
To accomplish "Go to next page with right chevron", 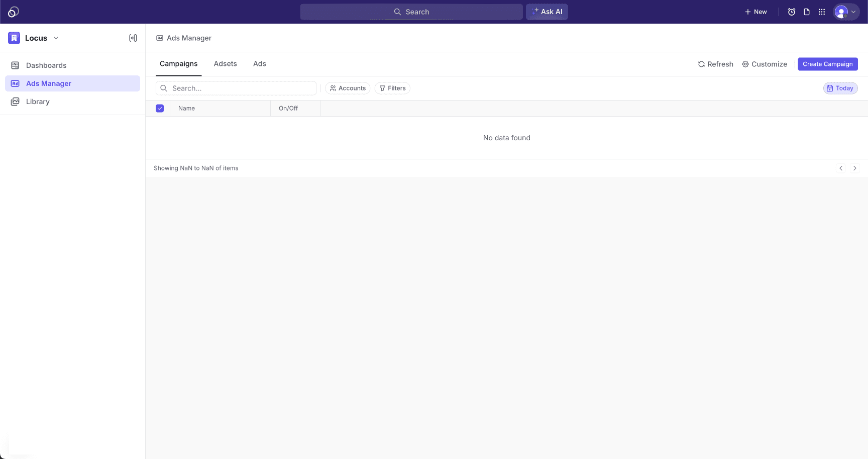I will (x=854, y=168).
